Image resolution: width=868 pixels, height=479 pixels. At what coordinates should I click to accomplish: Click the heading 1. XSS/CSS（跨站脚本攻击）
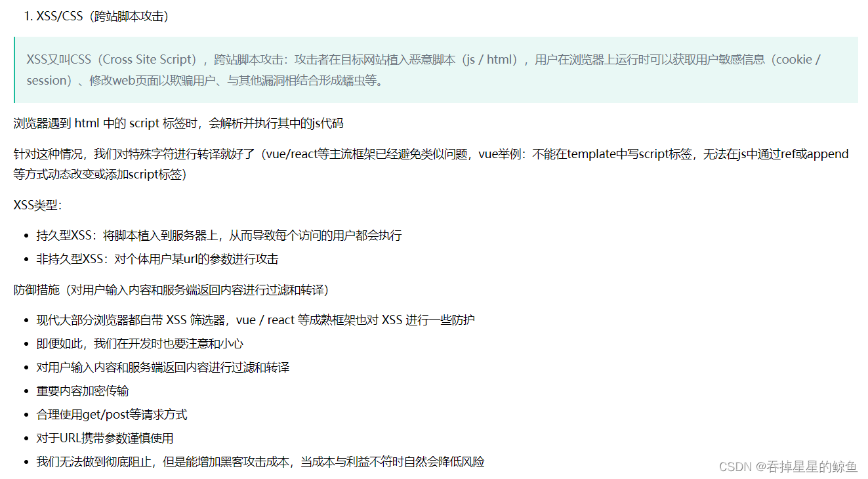pyautogui.click(x=95, y=16)
